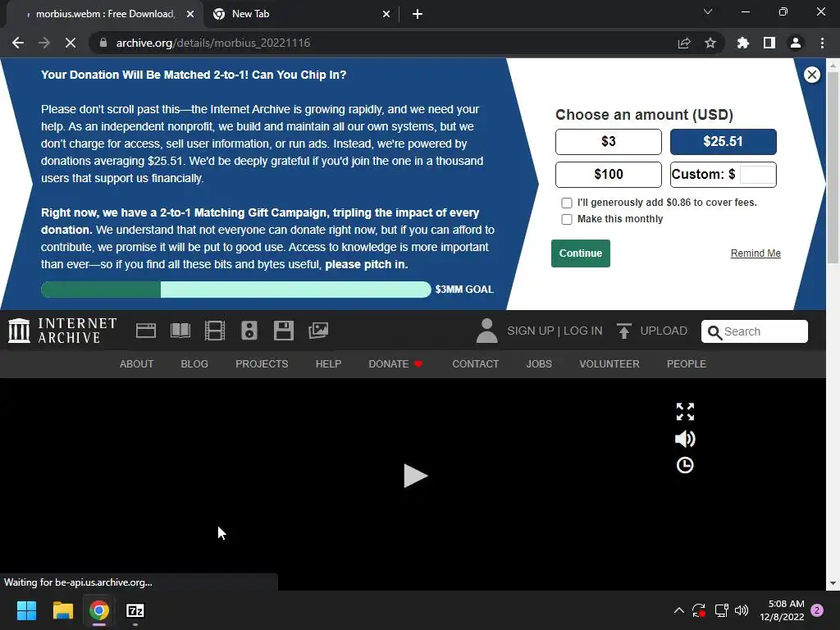Open the tab search dropdown arrow

click(x=708, y=11)
